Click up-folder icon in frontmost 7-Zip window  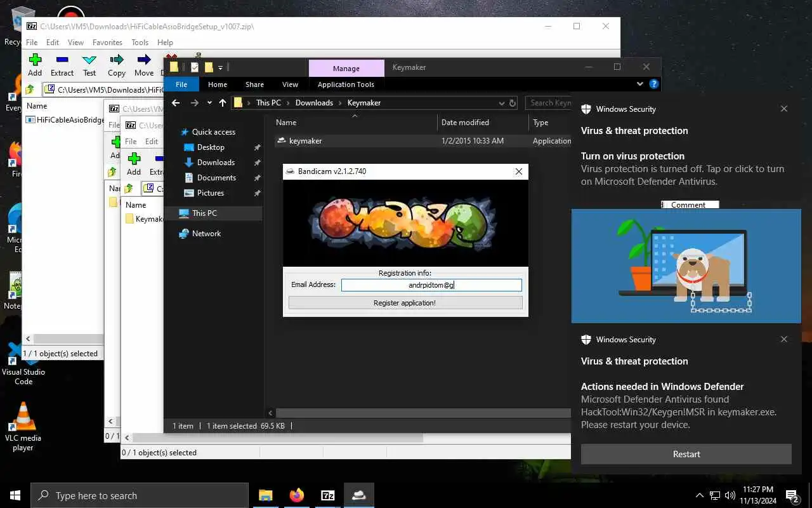click(129, 189)
